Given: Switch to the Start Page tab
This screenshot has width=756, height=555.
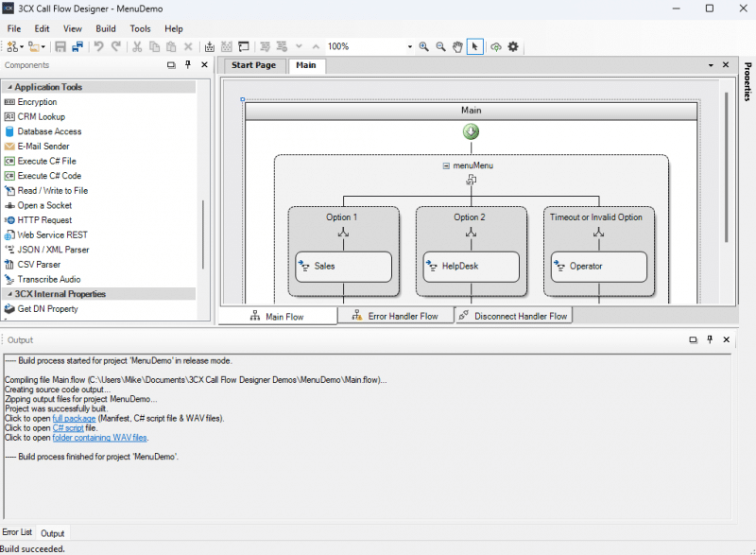Looking at the screenshot, I should (253, 65).
